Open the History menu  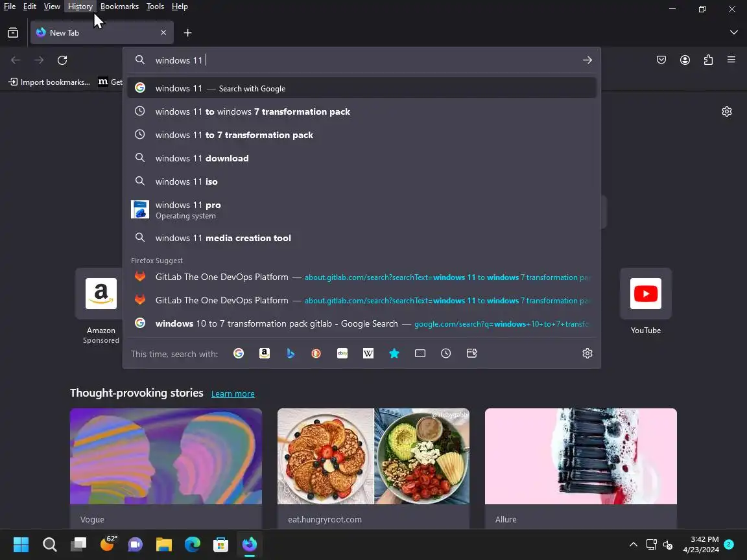click(x=80, y=6)
